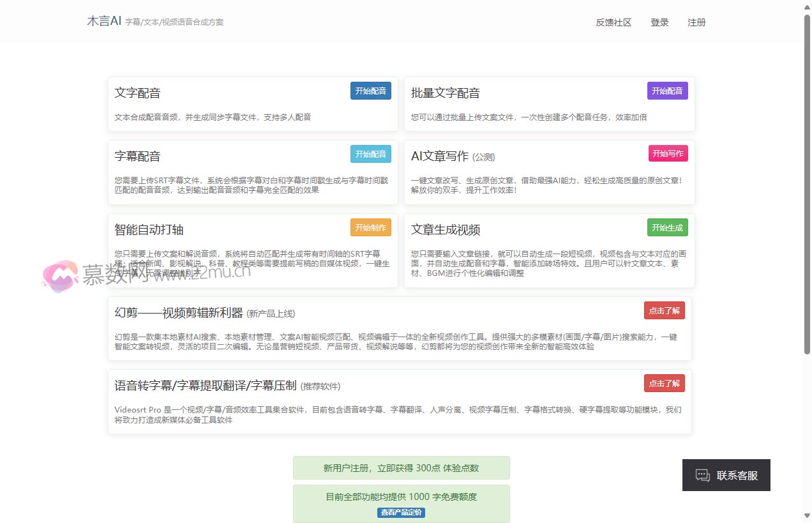Click the scrollbar up arrow
This screenshot has height=523, width=812.
807,6
